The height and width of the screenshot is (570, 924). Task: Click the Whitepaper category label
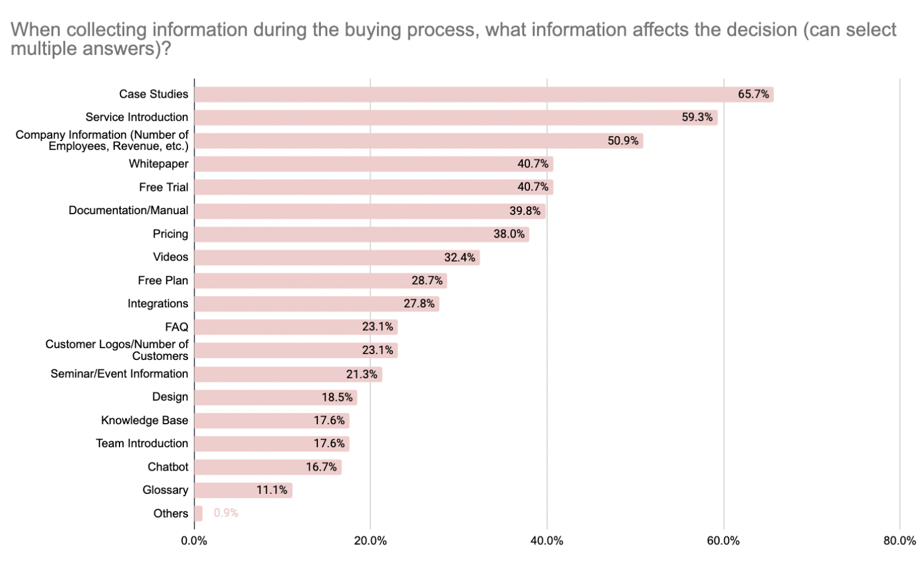(159, 164)
